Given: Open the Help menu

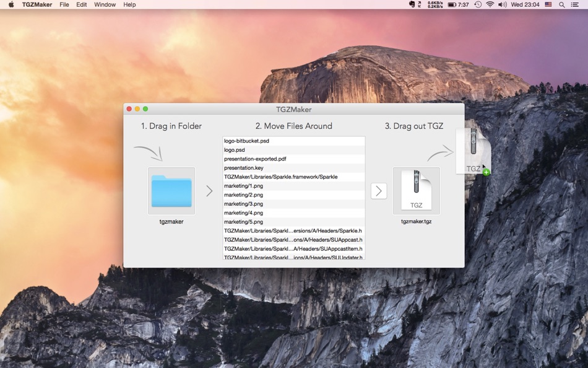Looking at the screenshot, I should [129, 4].
